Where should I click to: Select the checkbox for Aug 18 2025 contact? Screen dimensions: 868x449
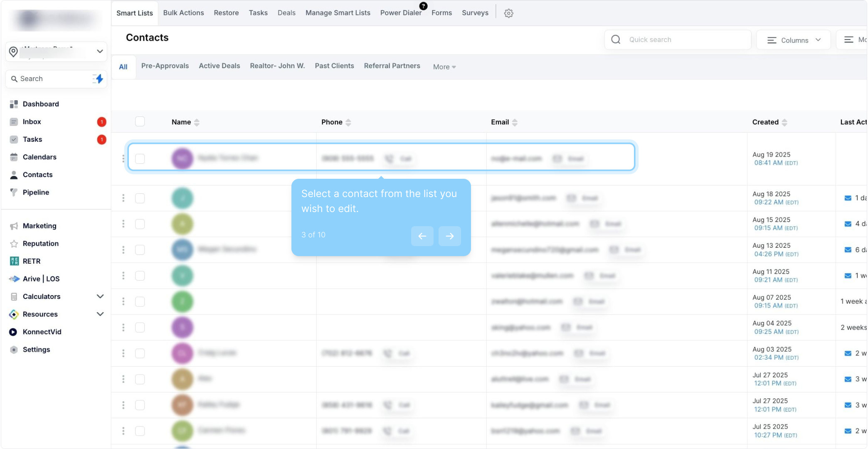[140, 198]
